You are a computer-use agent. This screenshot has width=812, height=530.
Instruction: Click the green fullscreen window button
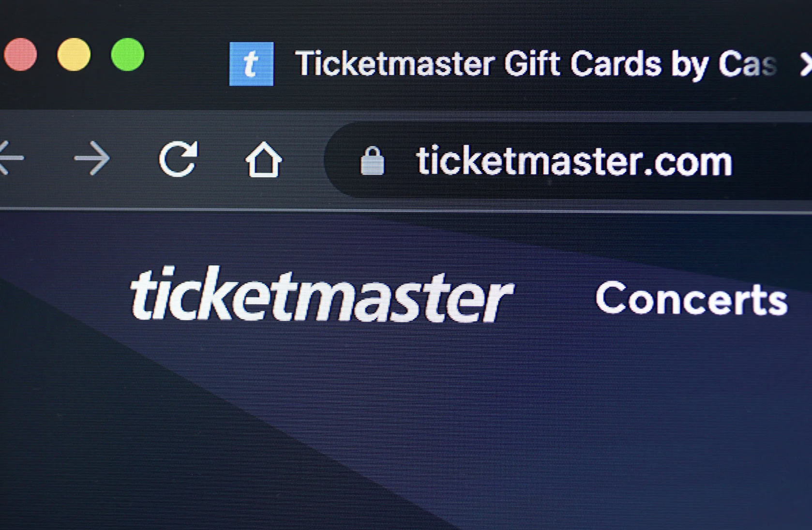(x=127, y=55)
